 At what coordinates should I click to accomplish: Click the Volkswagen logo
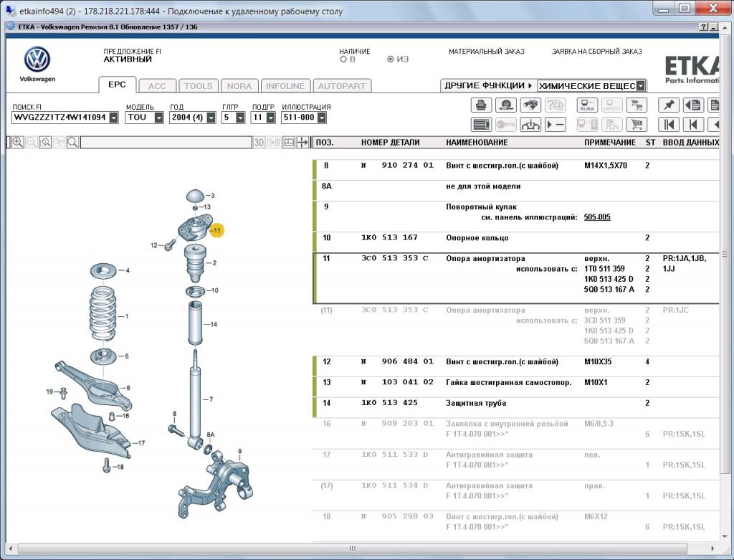click(x=37, y=60)
